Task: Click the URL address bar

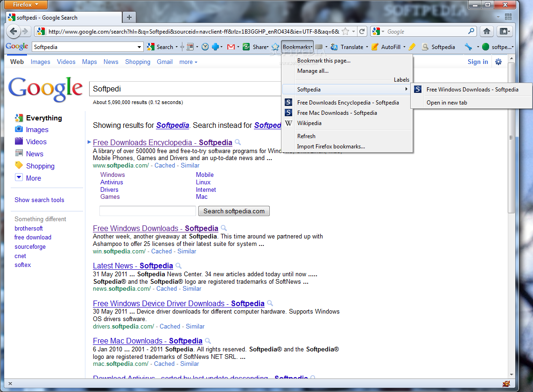Action: click(193, 32)
